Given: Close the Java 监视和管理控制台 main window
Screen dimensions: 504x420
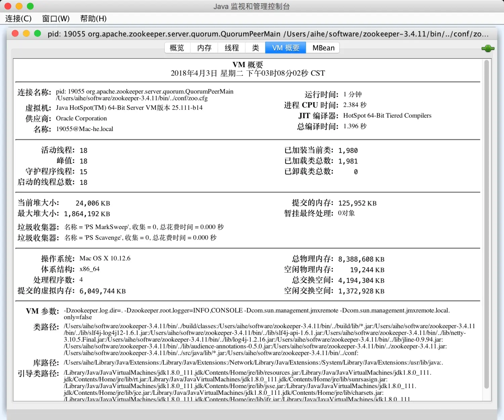Looking at the screenshot, I should pos(8,6).
